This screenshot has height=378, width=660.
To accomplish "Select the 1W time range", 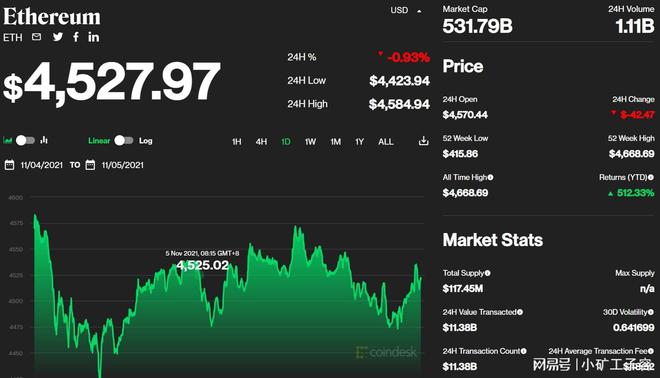I will tap(310, 142).
